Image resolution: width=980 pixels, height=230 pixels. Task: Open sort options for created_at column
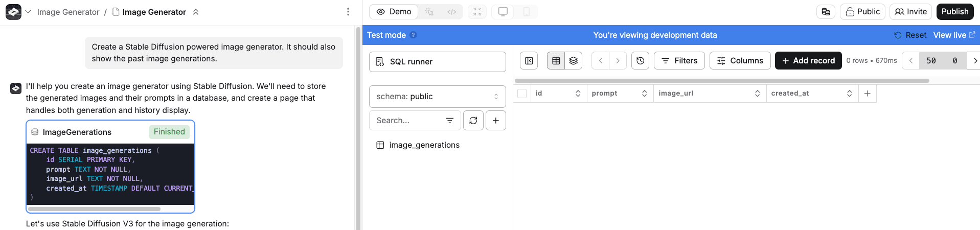pos(849,94)
